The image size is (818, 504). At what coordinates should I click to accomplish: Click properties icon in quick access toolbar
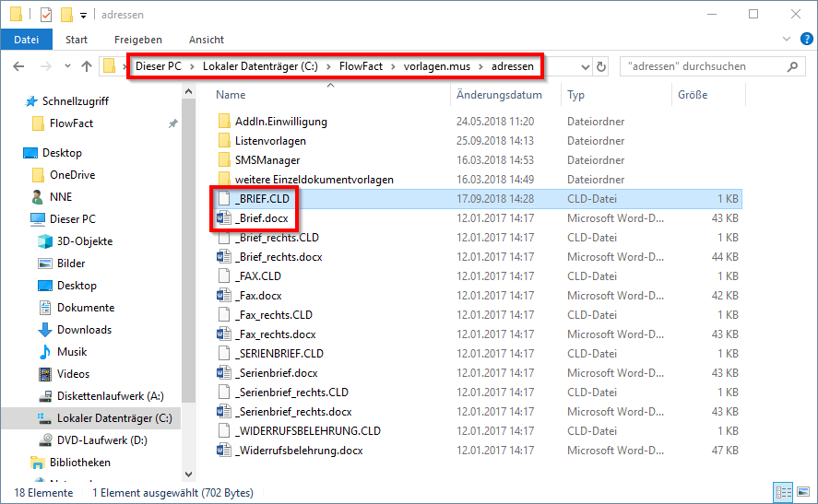[x=46, y=15]
